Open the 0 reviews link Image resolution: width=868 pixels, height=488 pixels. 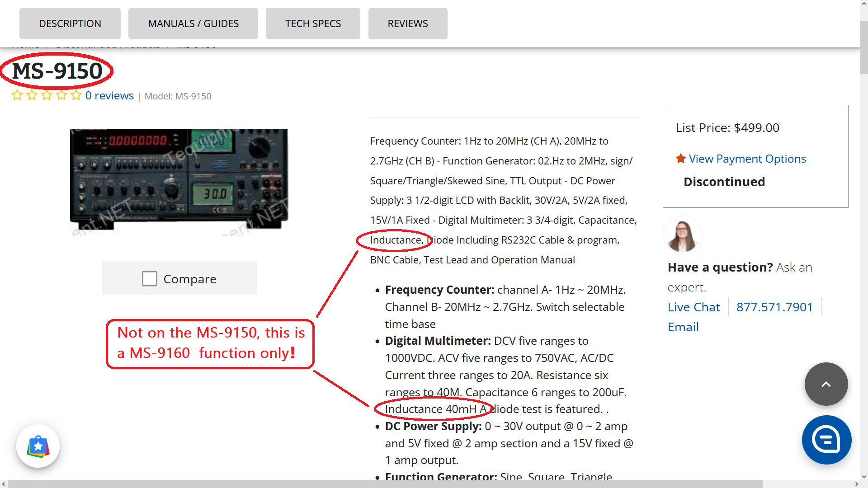(109, 96)
